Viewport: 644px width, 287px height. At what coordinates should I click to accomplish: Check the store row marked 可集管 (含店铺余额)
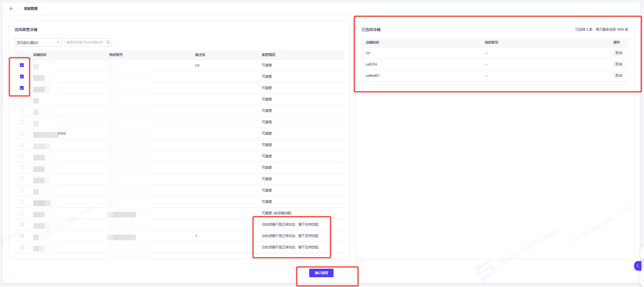(x=22, y=213)
